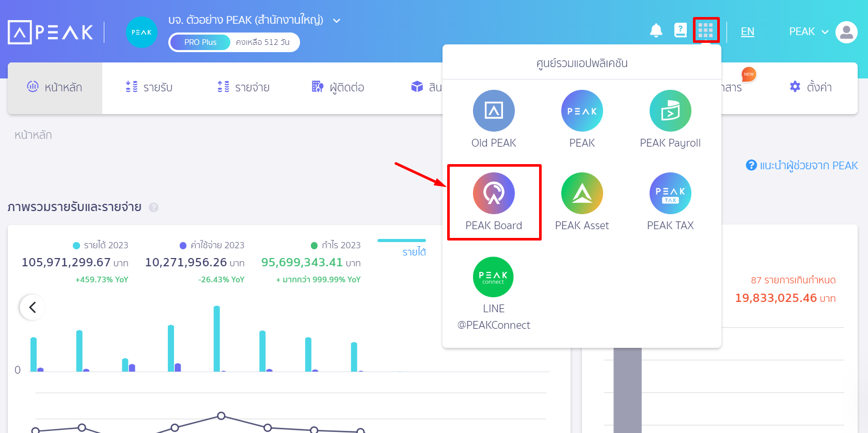Open the PEAK user account dropdown

point(808,32)
